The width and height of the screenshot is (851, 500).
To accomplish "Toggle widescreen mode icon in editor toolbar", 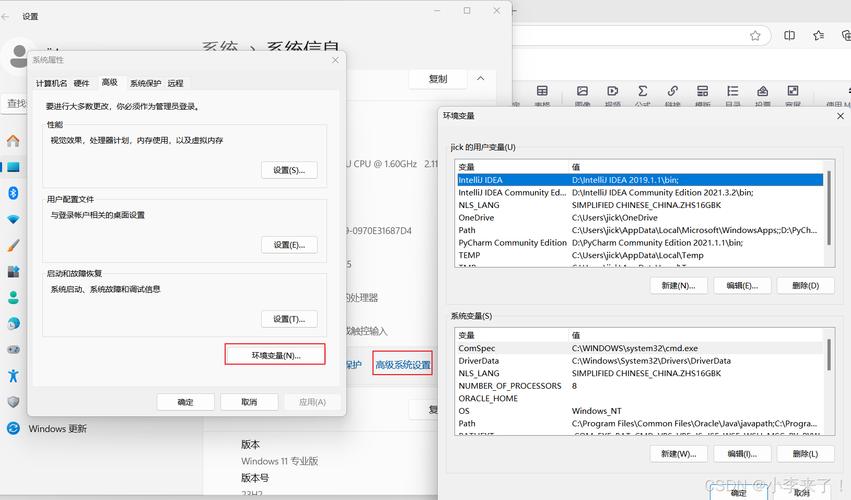I will pyautogui.click(x=793, y=91).
